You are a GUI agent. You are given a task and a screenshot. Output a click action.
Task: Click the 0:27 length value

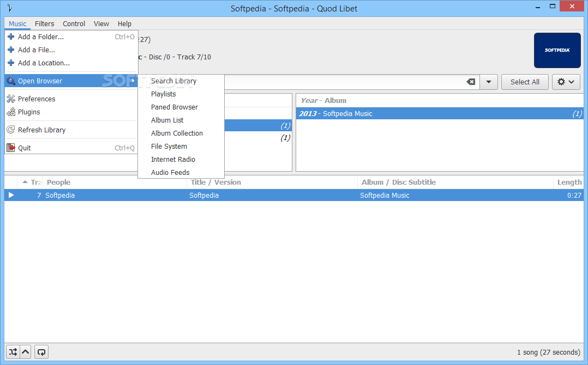(574, 196)
